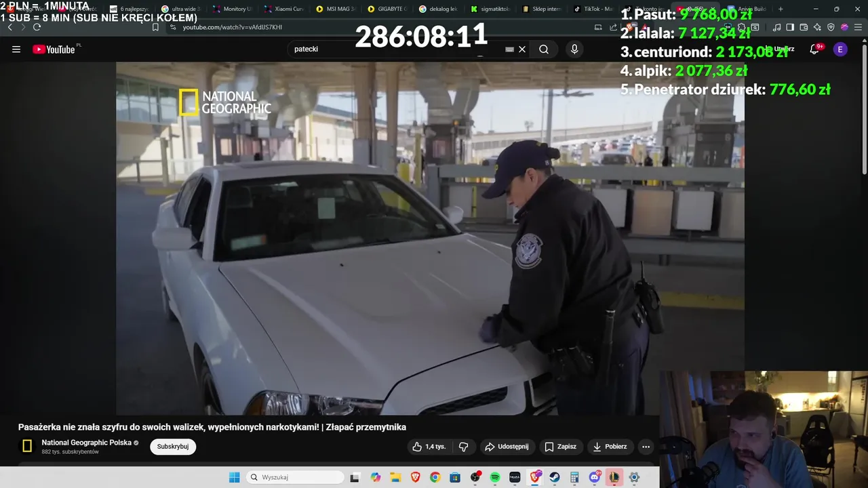The height and width of the screenshot is (488, 868).
Task: Open the account avatar menu
Action: click(840, 49)
